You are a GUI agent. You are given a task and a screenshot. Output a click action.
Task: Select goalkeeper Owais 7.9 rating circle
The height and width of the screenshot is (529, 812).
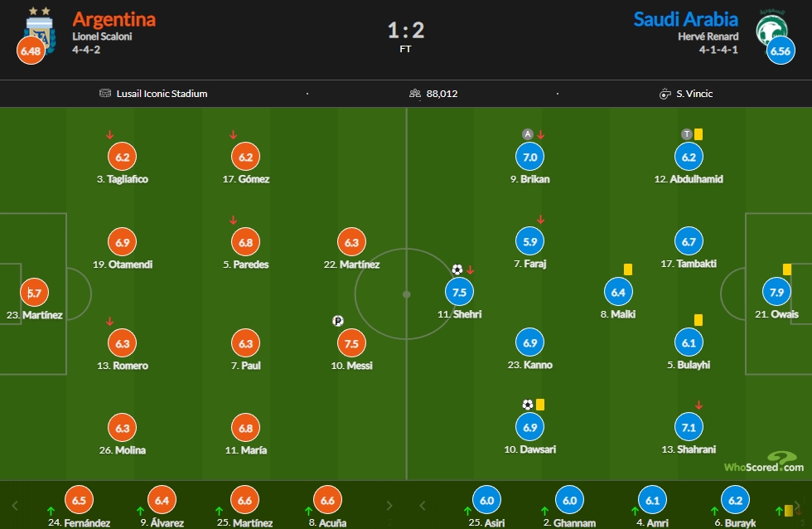pyautogui.click(x=777, y=292)
